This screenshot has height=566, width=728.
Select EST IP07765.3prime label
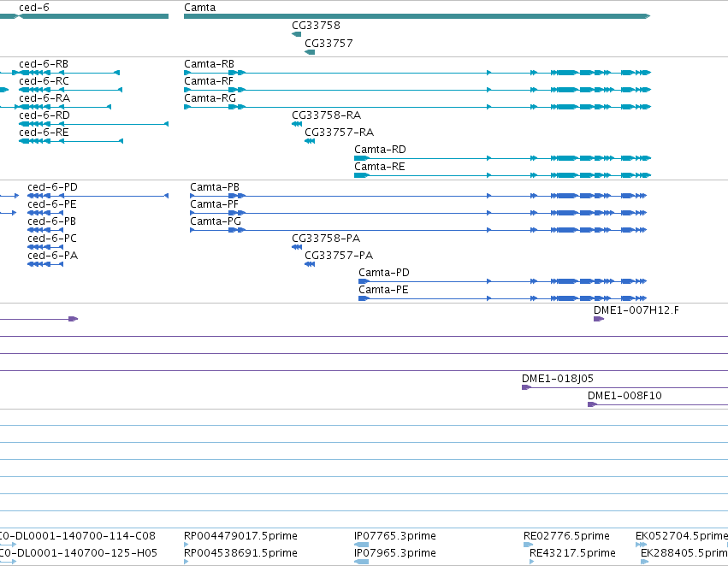click(395, 536)
